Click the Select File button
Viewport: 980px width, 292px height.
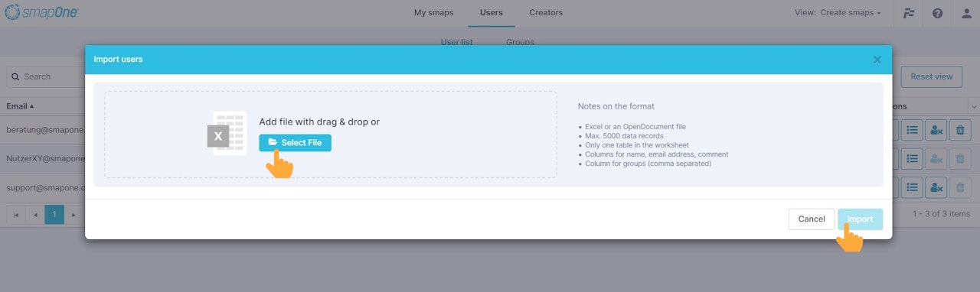pyautogui.click(x=295, y=143)
